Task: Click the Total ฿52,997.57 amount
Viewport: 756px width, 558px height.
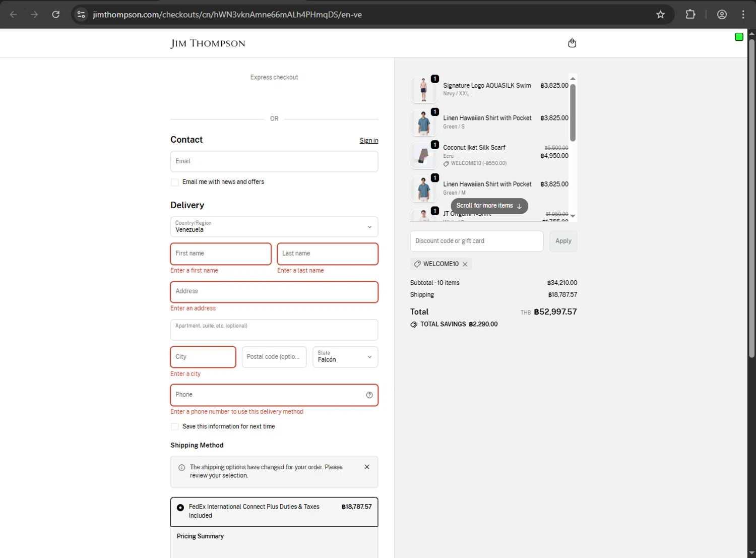Action: point(555,312)
